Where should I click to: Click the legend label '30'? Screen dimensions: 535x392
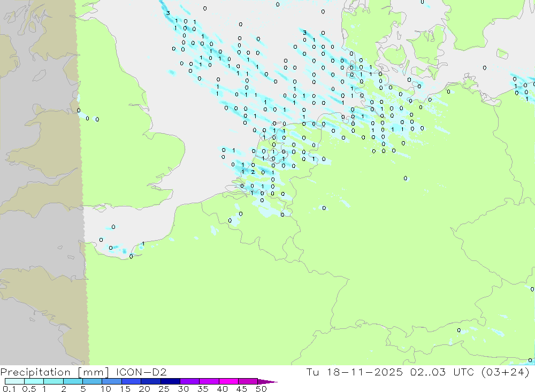[183, 389]
